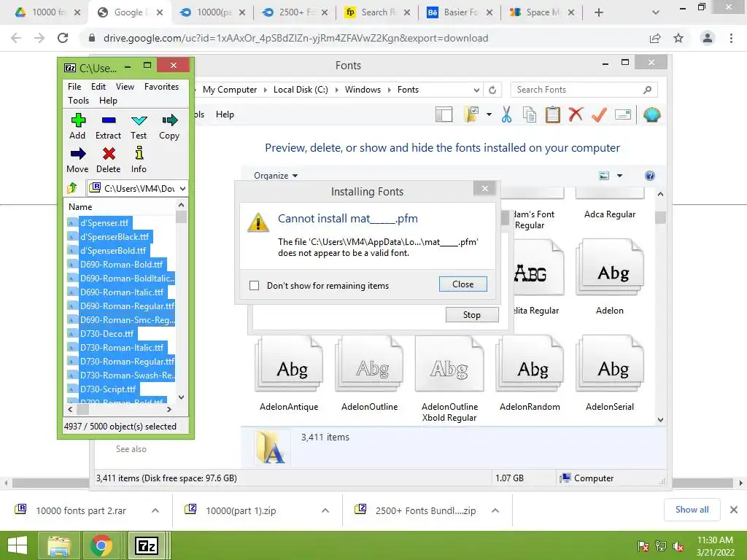Screen dimensions: 747x560
Task: Click the orange checkmark icon in Fonts toolbar
Action: [x=600, y=114]
